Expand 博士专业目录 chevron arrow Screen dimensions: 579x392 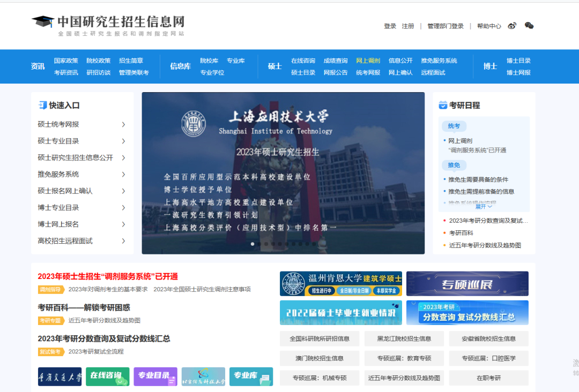point(123,208)
